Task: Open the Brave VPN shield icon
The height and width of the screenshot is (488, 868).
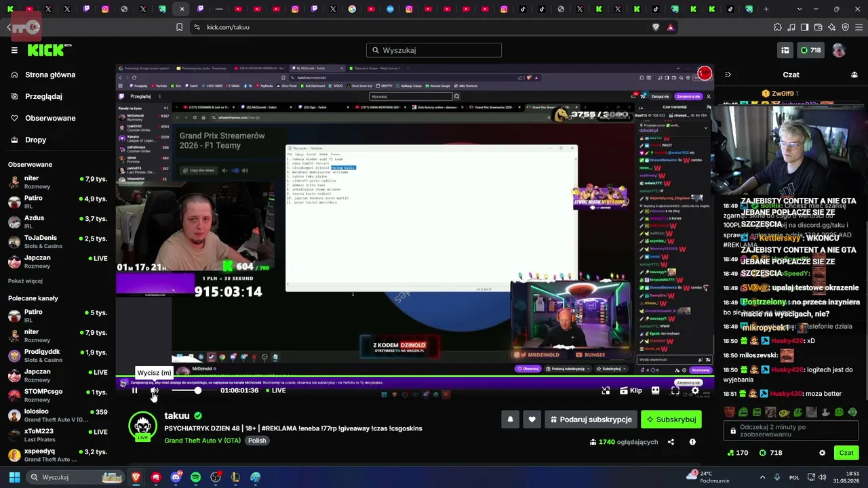Action: click(845, 27)
